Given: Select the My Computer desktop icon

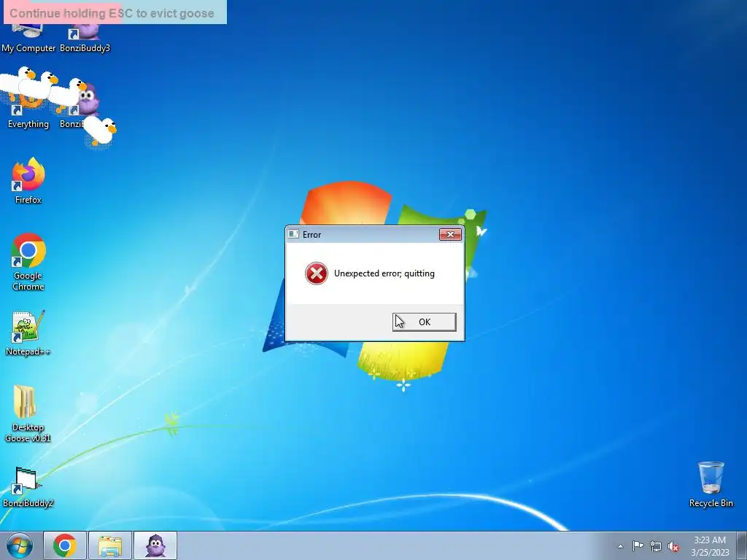Looking at the screenshot, I should [28, 38].
